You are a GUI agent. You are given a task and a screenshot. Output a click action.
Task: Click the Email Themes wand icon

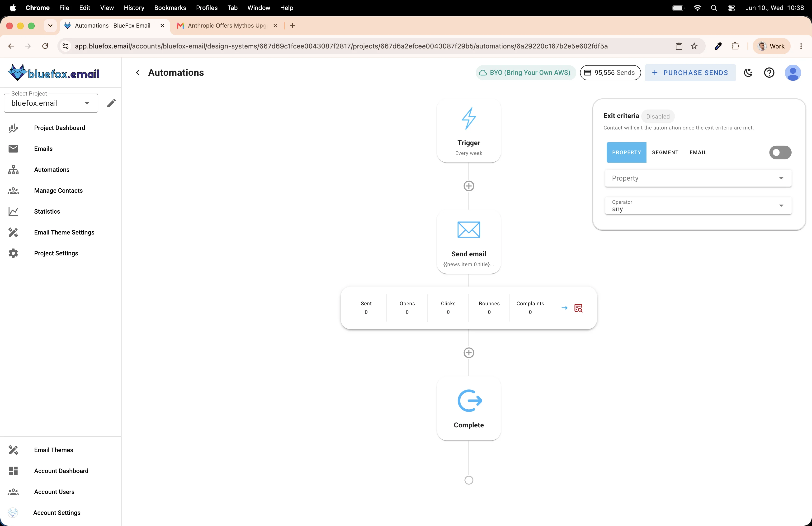pyautogui.click(x=13, y=450)
